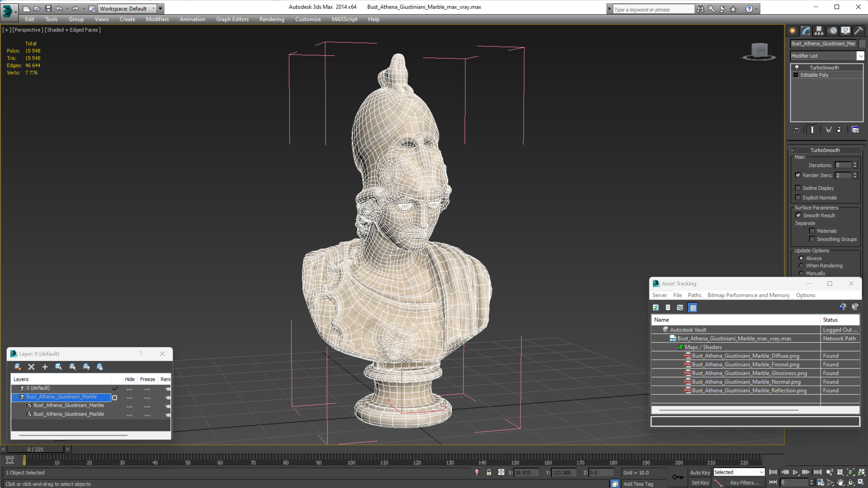Select the Always update radio option
Screen dimensions: 868x488
coord(801,258)
